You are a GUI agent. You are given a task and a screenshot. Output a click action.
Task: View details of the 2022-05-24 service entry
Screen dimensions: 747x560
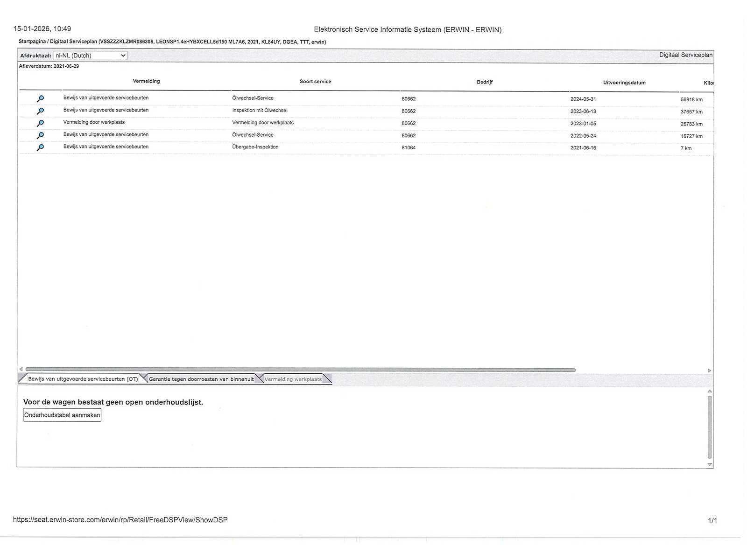pyautogui.click(x=41, y=135)
